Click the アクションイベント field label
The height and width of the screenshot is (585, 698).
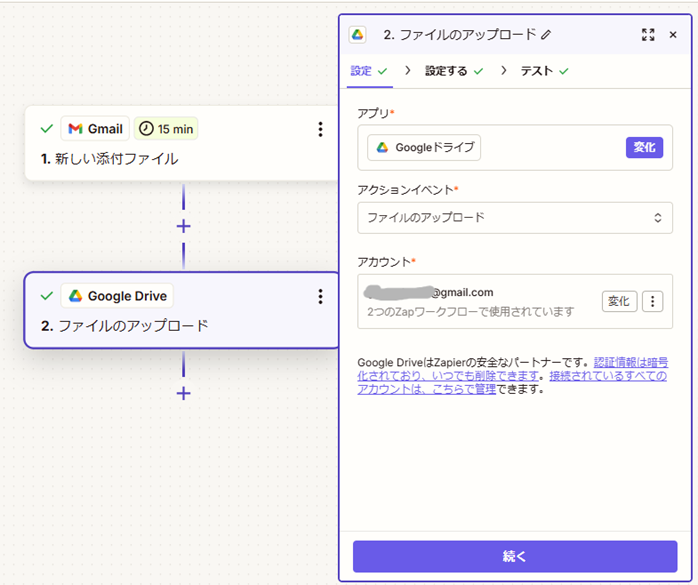[x=408, y=190]
